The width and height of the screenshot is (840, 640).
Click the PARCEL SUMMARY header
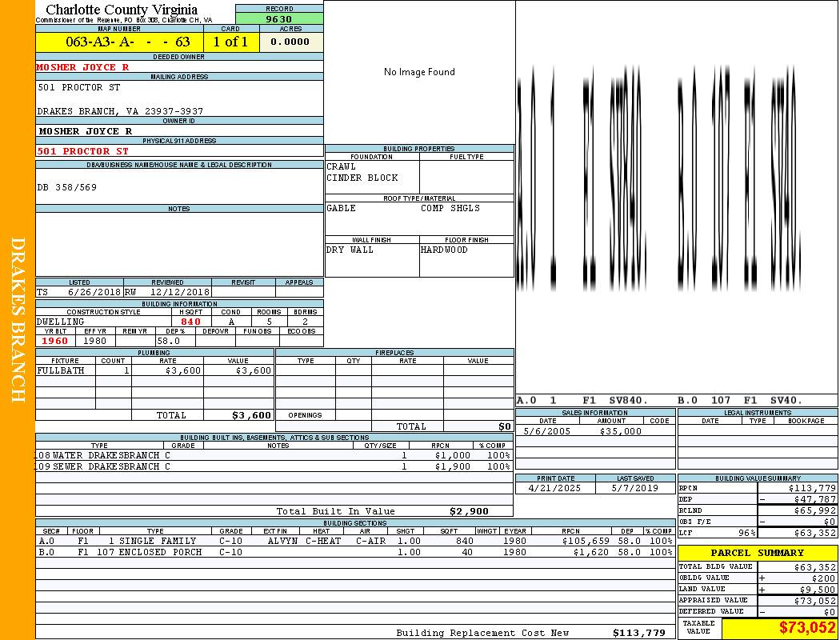point(758,552)
